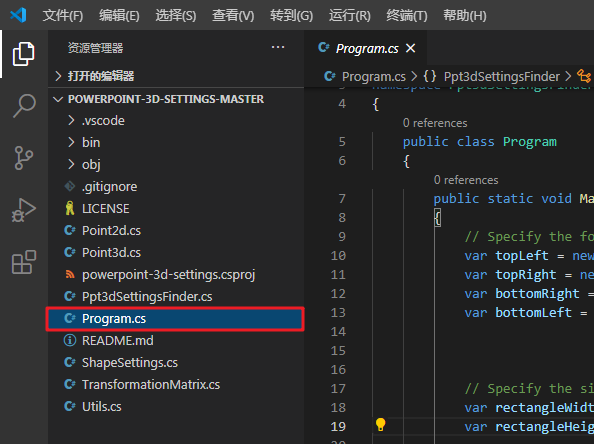The image size is (594, 444).
Task: Open the explorer more actions ellipsis menu
Action: 278,47
